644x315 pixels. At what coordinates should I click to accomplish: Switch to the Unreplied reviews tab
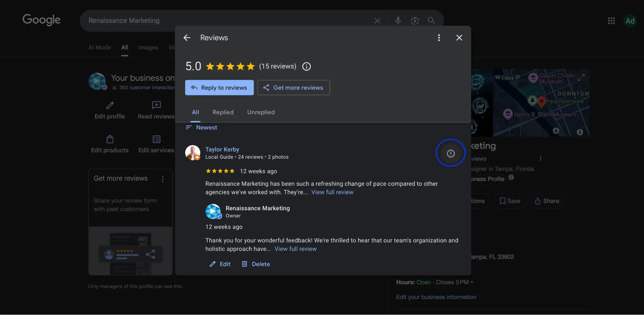261,112
